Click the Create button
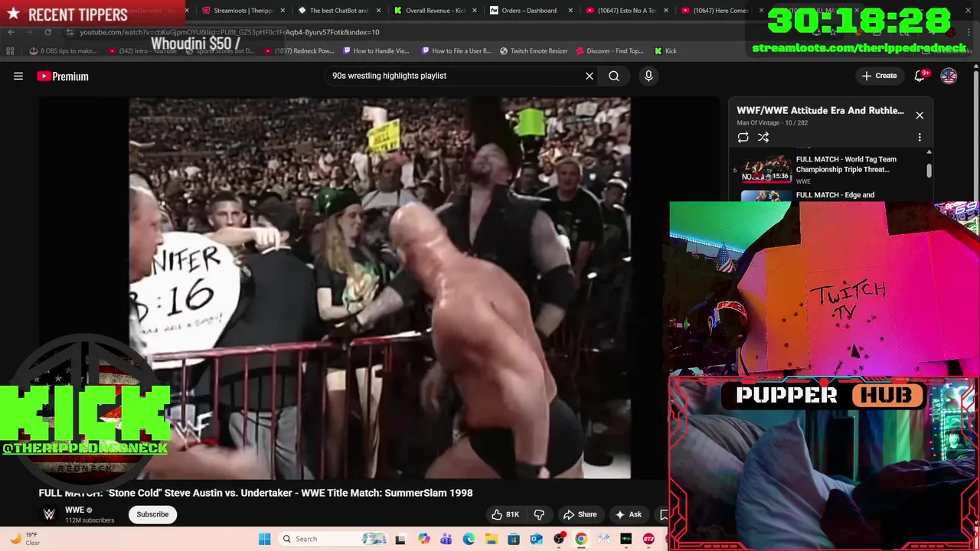The height and width of the screenshot is (551, 980). [x=879, y=76]
